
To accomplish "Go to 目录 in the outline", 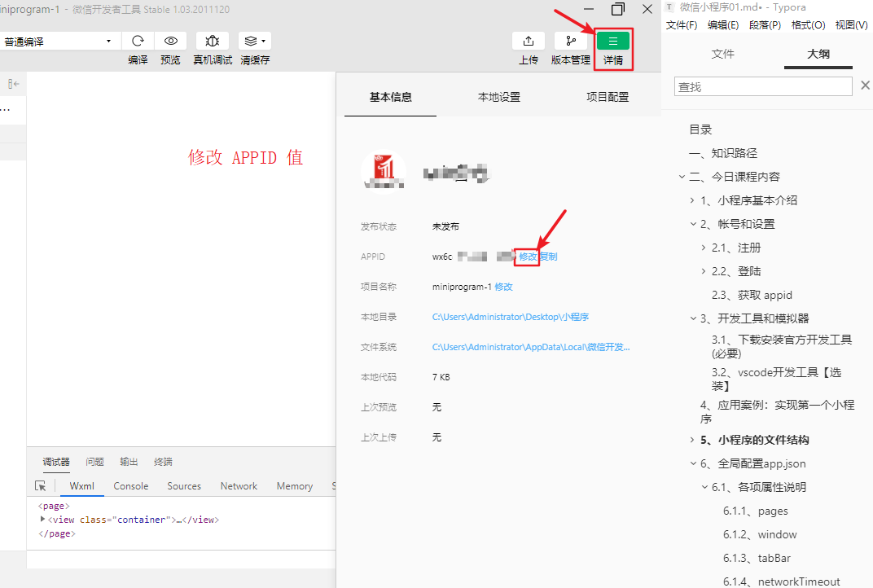I will pyautogui.click(x=700, y=129).
